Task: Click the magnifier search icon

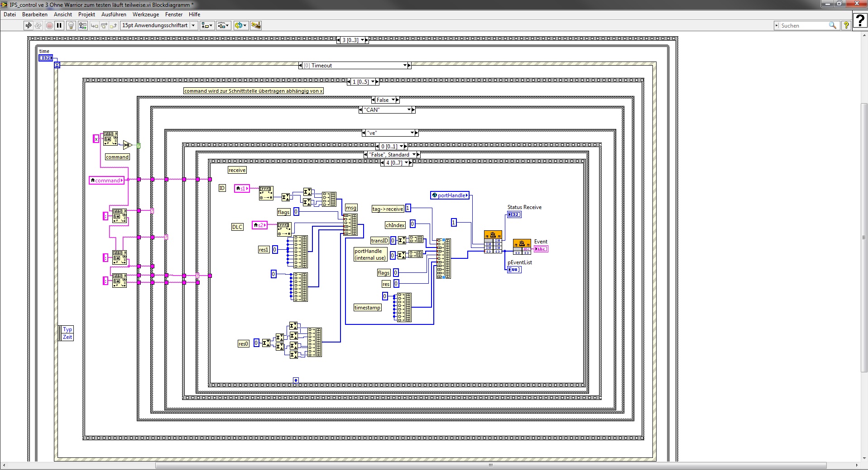Action: click(x=832, y=26)
